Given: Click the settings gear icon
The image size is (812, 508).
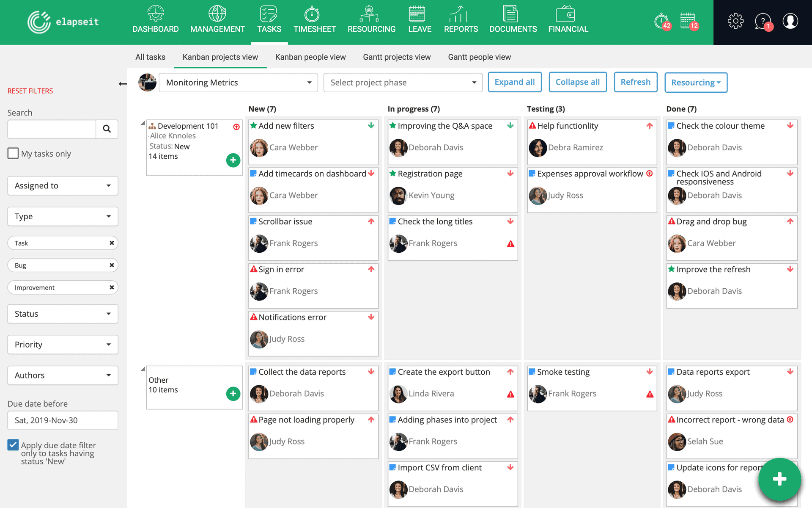Looking at the screenshot, I should pos(735,22).
